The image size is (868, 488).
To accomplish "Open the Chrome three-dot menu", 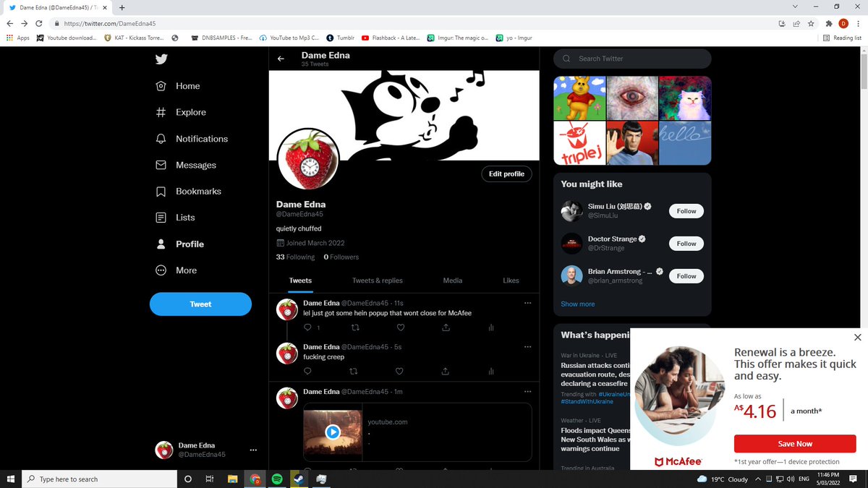I will coord(858,23).
